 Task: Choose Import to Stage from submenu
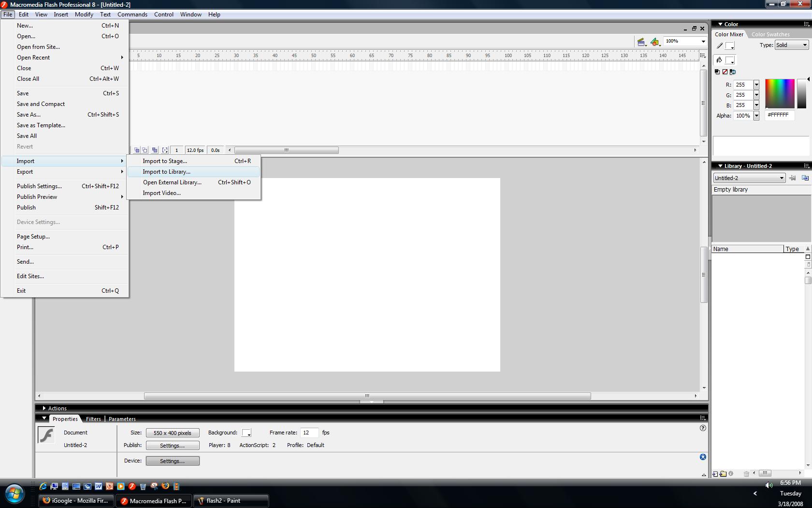click(194, 161)
